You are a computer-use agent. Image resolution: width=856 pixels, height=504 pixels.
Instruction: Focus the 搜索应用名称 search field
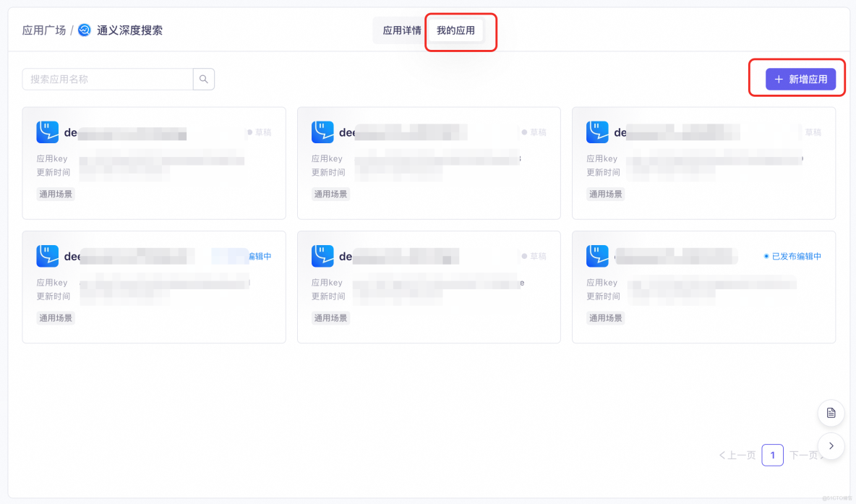108,79
